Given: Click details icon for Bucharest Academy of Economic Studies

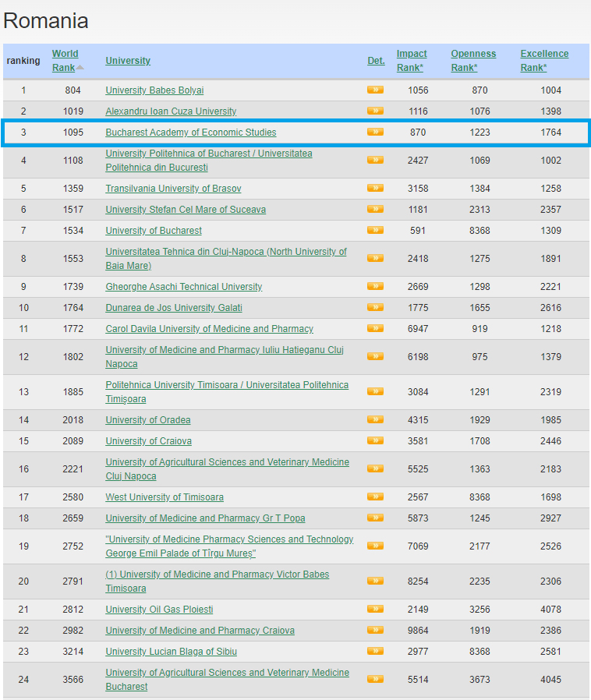Looking at the screenshot, I should click(375, 132).
